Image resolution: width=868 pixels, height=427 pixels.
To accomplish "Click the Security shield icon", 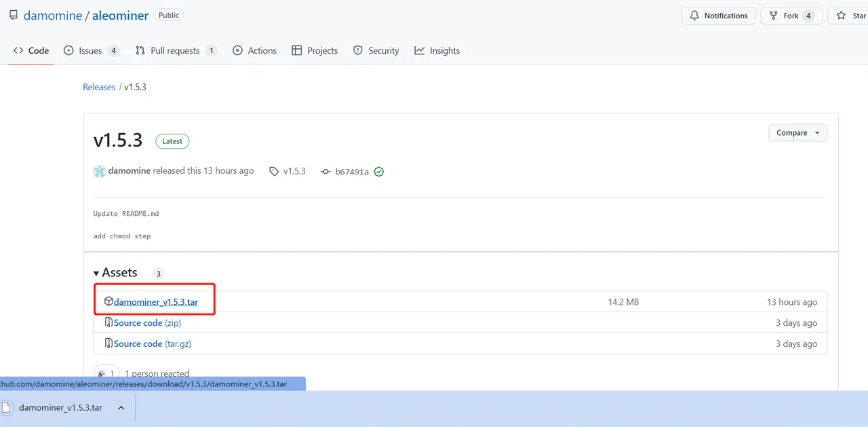I will click(358, 50).
